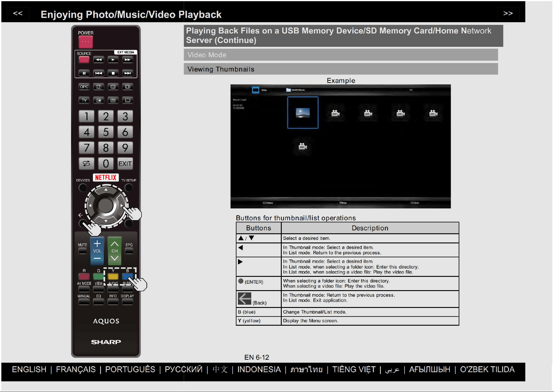Click number 0 key on remote
554x392 pixels.
click(106, 163)
